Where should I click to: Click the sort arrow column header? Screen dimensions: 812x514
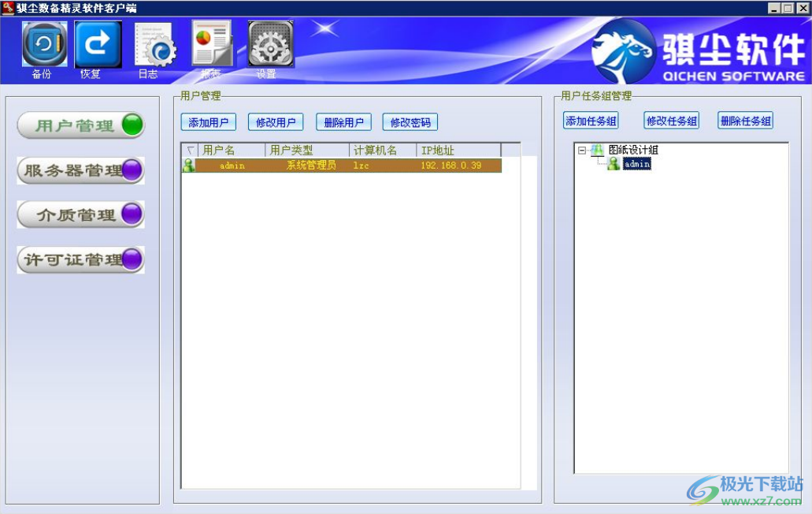coord(189,150)
